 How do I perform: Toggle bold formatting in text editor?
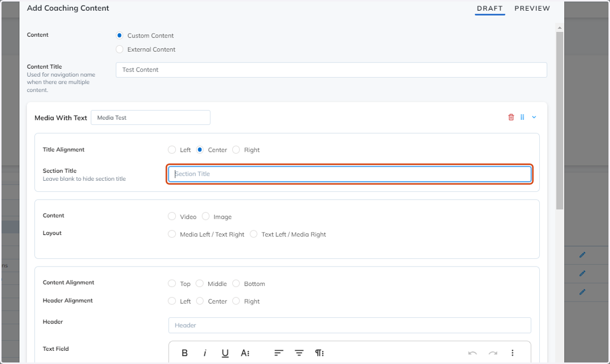[185, 353]
